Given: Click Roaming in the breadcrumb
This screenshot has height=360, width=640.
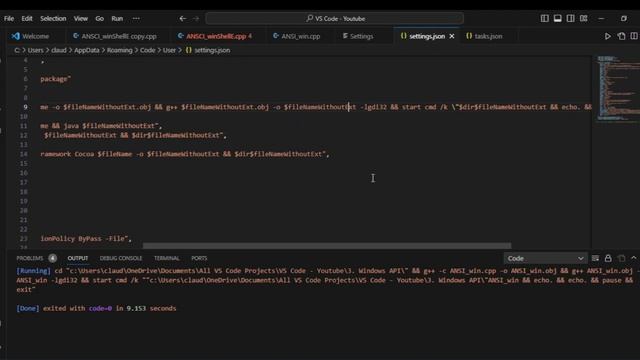Looking at the screenshot, I should pos(120,50).
